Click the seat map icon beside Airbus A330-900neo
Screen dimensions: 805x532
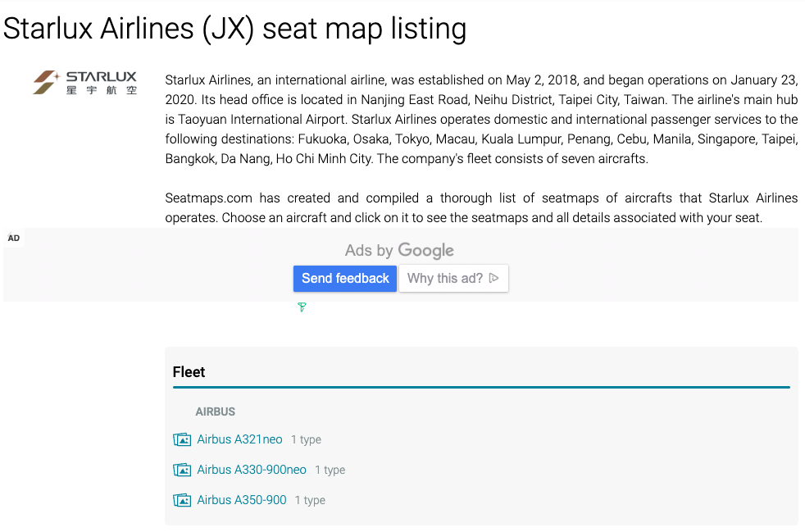point(182,470)
